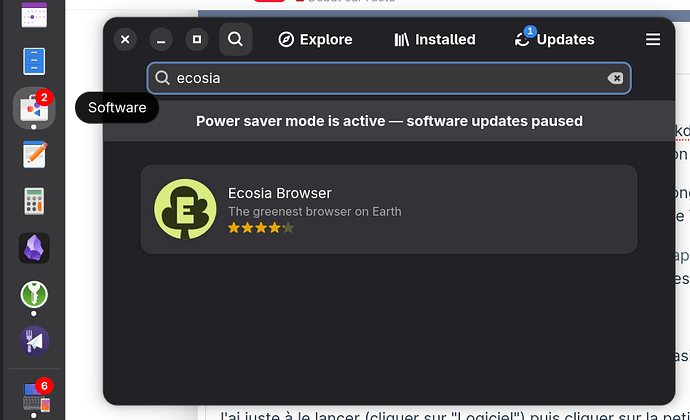The width and height of the screenshot is (690, 420).
Task: Open the green key password manager icon
Action: [x=34, y=294]
